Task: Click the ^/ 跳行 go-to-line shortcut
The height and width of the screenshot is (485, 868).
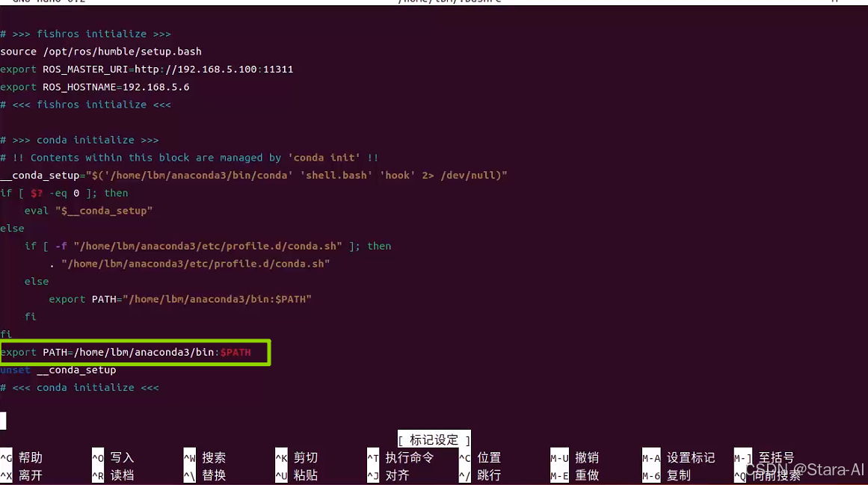Action: click(x=481, y=475)
